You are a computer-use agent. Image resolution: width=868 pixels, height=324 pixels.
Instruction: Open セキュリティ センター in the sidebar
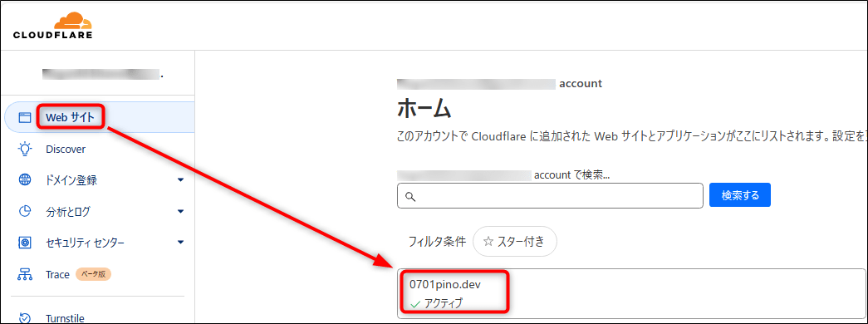point(85,243)
